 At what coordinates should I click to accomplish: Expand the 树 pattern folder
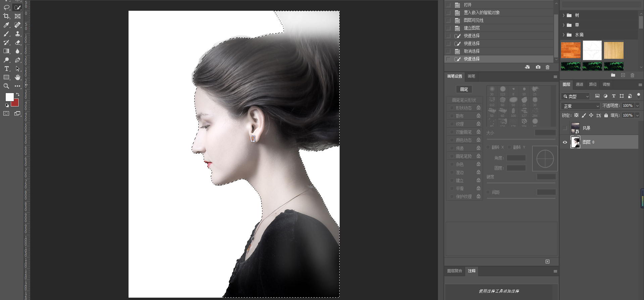[563, 15]
